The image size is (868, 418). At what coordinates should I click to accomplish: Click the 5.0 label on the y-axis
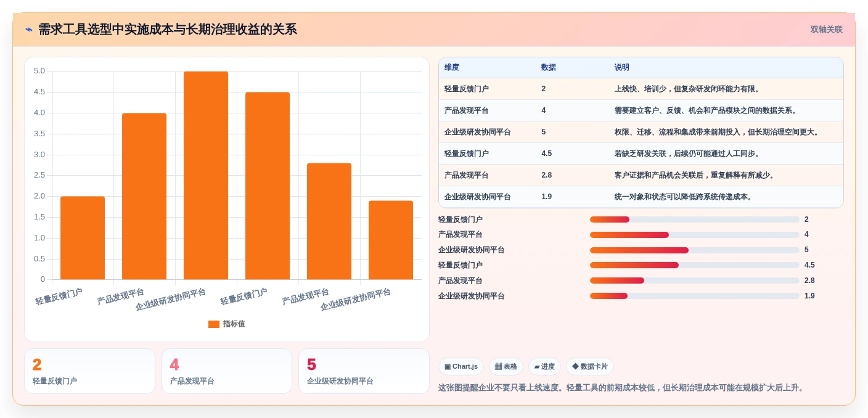point(39,71)
